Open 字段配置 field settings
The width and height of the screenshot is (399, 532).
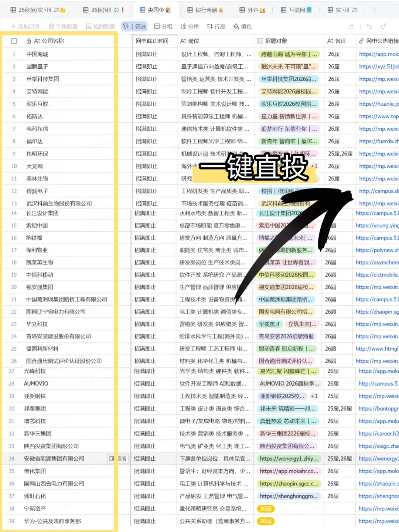(x=63, y=26)
